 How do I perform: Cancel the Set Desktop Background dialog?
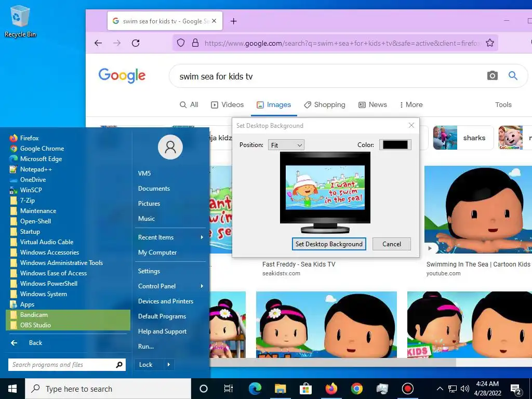[392, 244]
